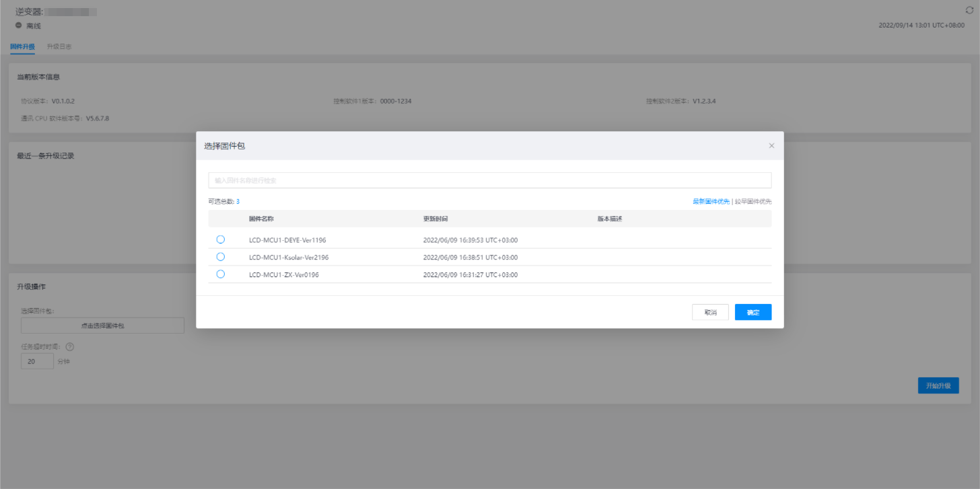Click the timeout minutes field showing 20

(x=37, y=361)
